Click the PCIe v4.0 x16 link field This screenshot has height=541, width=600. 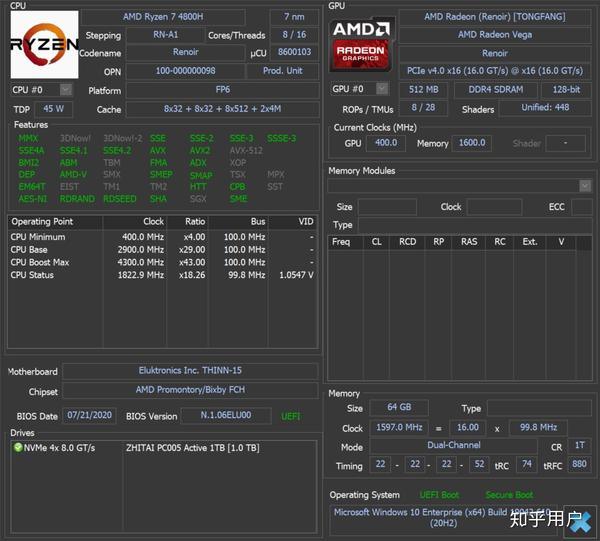495,71
